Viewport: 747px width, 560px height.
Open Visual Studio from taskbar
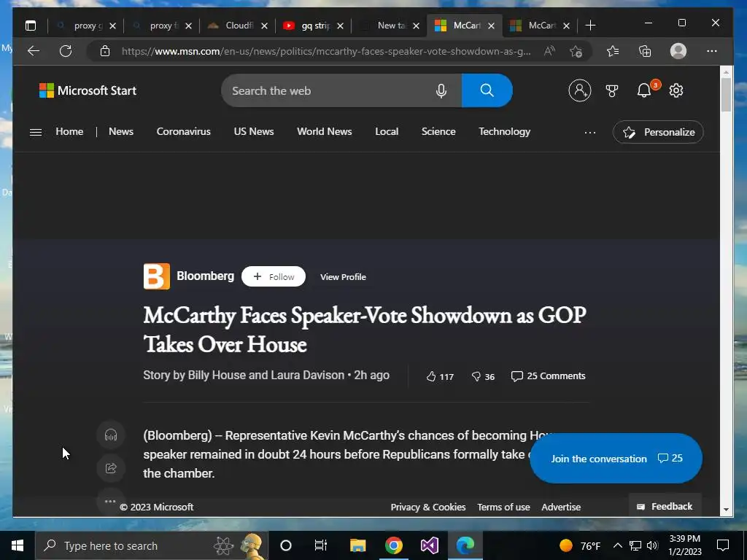[x=429, y=545]
